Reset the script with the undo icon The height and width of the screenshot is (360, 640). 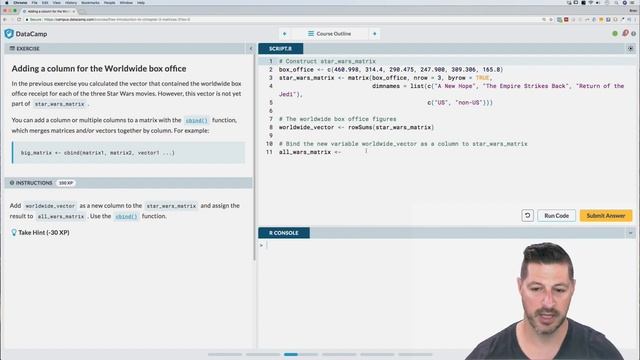click(x=527, y=216)
